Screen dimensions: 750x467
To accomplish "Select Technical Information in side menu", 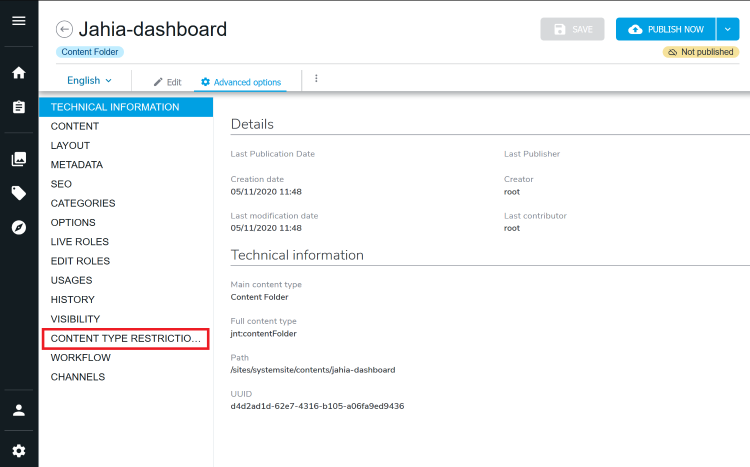I will point(126,107).
